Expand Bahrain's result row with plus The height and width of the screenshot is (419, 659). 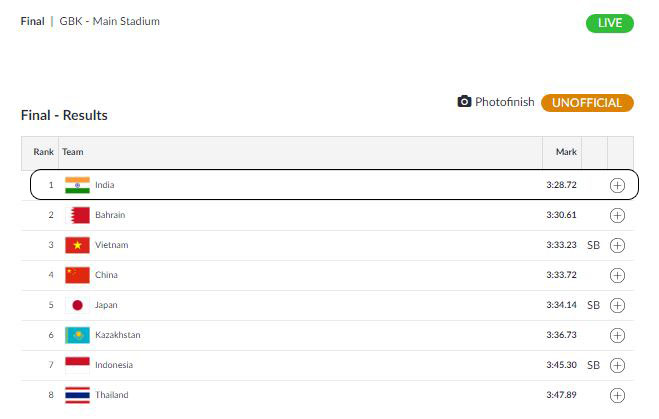pyautogui.click(x=617, y=215)
